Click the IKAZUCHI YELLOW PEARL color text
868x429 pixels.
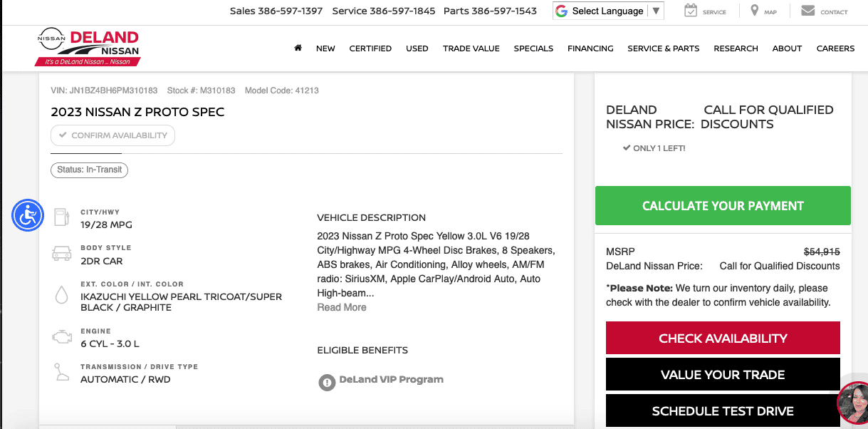coord(181,302)
